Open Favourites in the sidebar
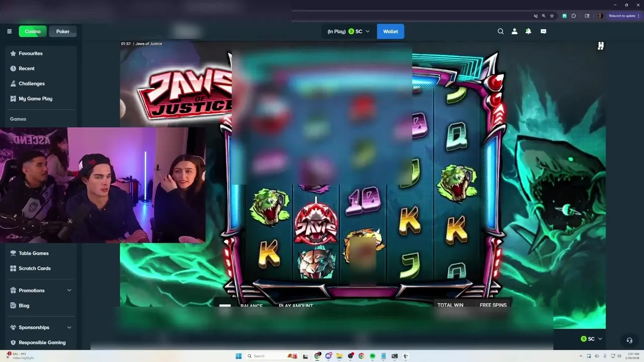The height and width of the screenshot is (362, 644). tap(31, 53)
